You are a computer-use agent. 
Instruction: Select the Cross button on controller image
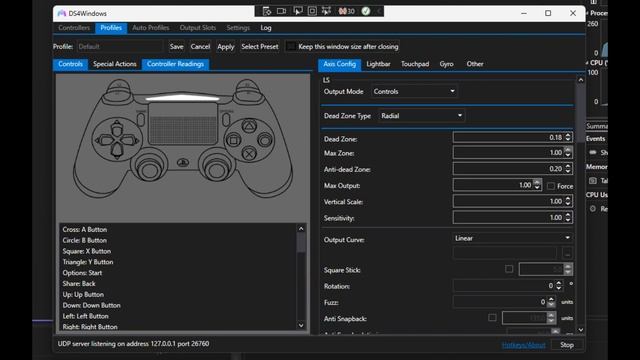point(249,154)
